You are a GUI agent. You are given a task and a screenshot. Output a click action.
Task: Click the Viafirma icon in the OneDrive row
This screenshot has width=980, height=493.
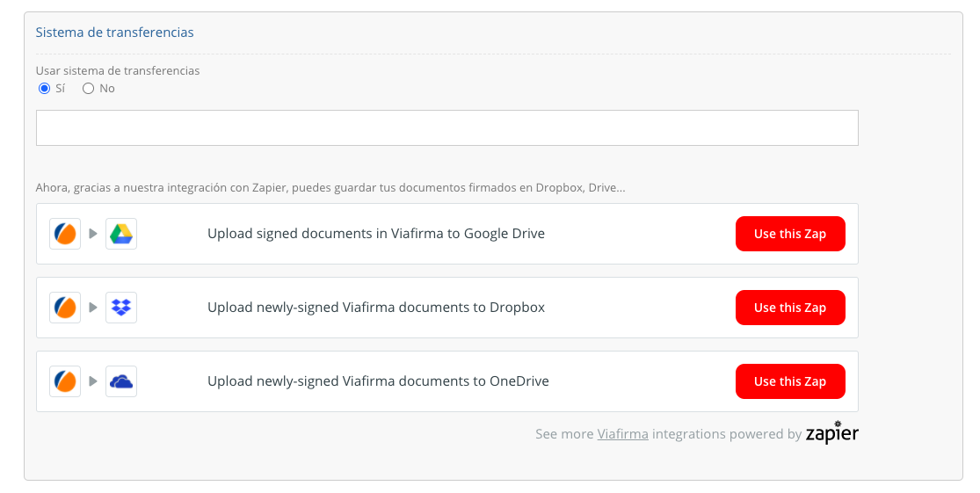65,381
